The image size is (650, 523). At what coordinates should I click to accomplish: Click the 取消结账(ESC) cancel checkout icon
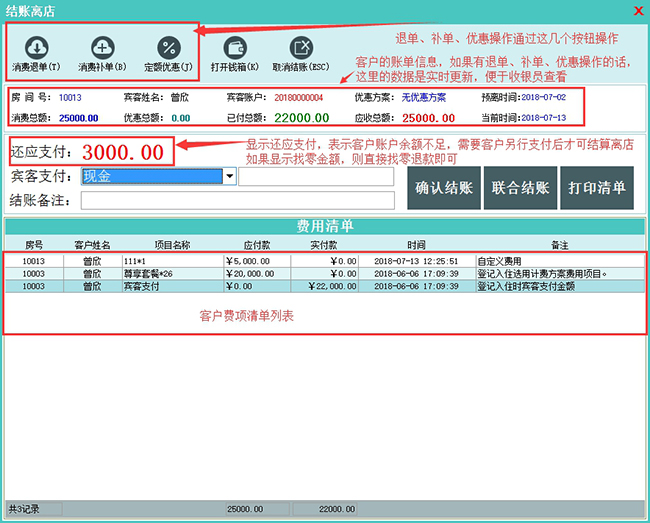point(301,48)
